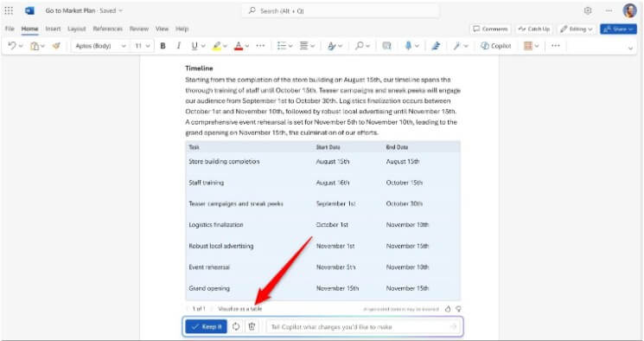The height and width of the screenshot is (341, 644).
Task: Click the Search box in title bar
Action: (341, 11)
